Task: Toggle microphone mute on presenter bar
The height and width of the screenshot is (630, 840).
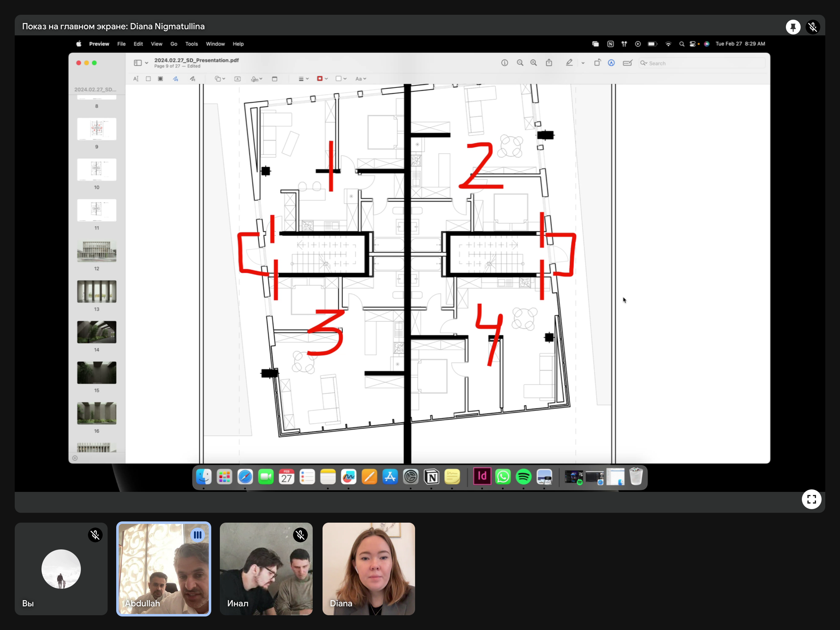Action: [x=812, y=27]
